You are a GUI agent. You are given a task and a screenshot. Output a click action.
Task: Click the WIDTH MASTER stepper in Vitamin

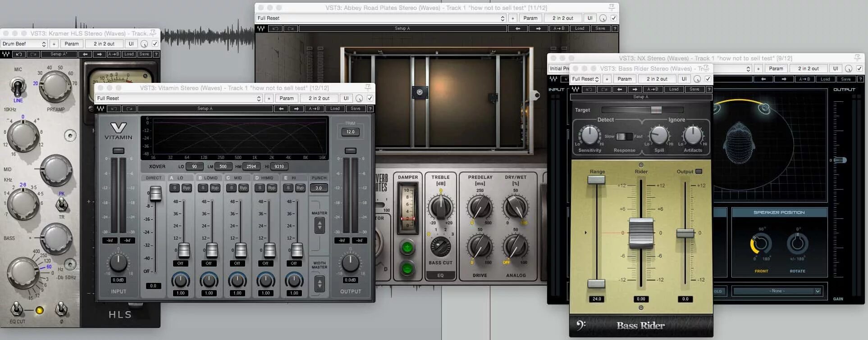point(320,284)
